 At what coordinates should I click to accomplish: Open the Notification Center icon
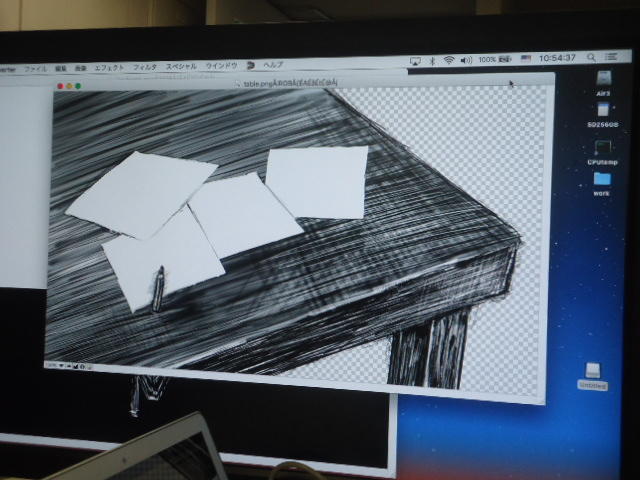611,57
